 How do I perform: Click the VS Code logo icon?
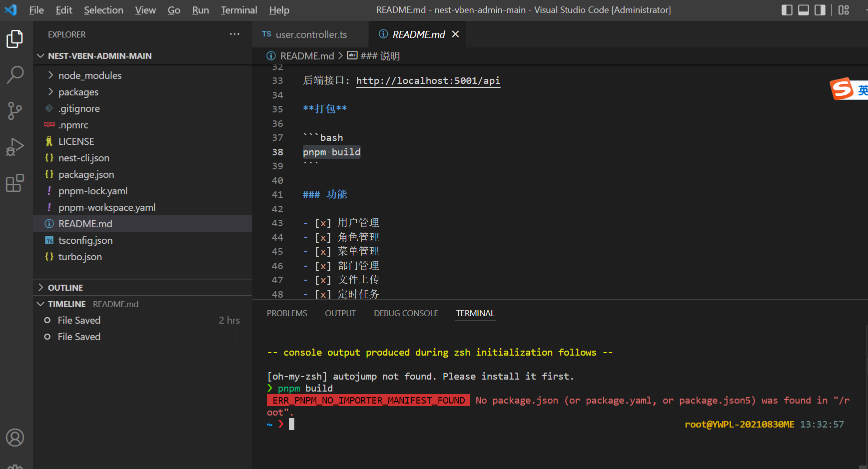coord(10,9)
